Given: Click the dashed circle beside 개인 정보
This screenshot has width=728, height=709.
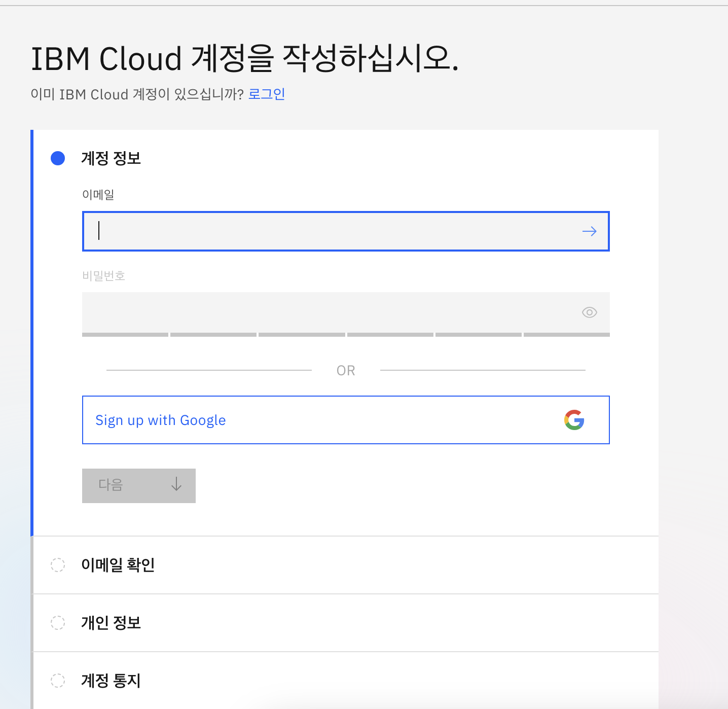Looking at the screenshot, I should click(58, 623).
